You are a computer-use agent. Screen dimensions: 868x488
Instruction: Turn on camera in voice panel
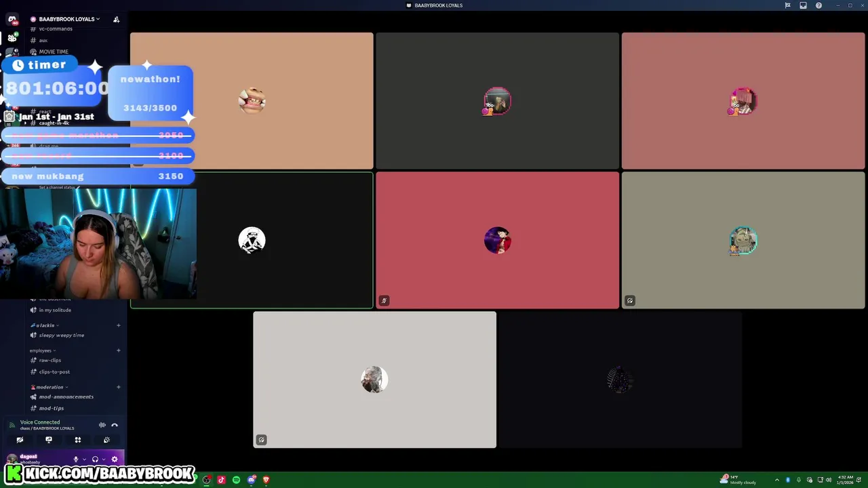point(20,440)
